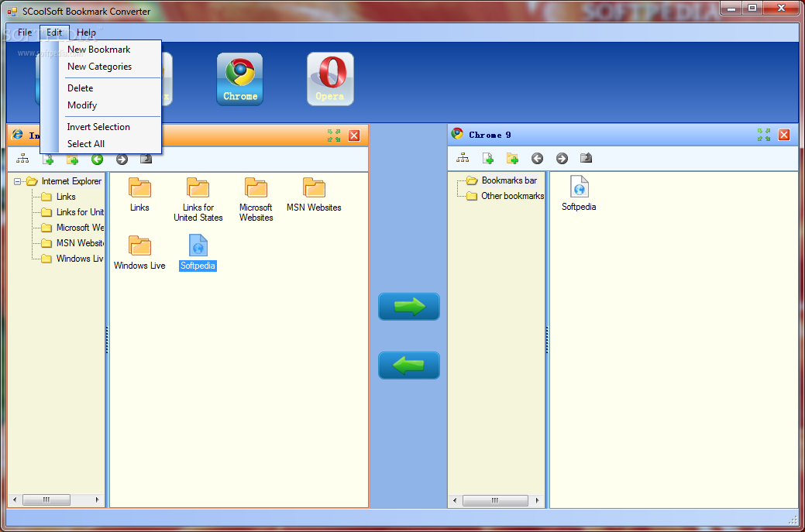805x532 pixels.
Task: Select Internet Explorer root in the tree
Action: pos(71,181)
